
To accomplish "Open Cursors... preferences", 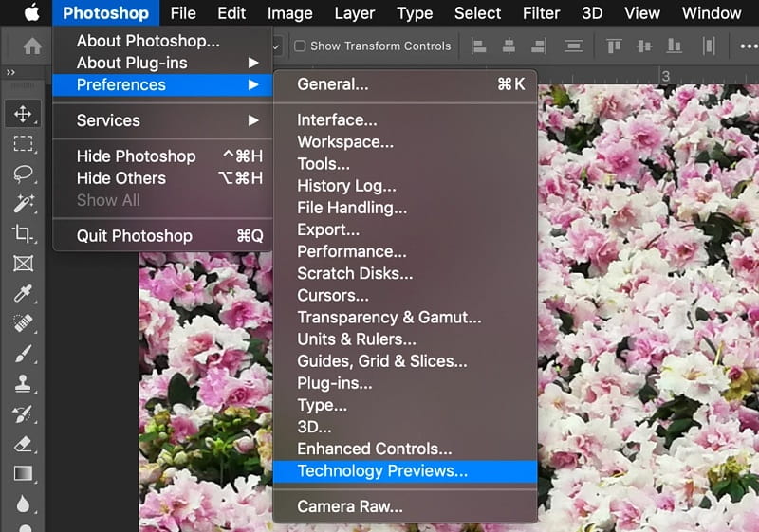I will pyautogui.click(x=405, y=296).
